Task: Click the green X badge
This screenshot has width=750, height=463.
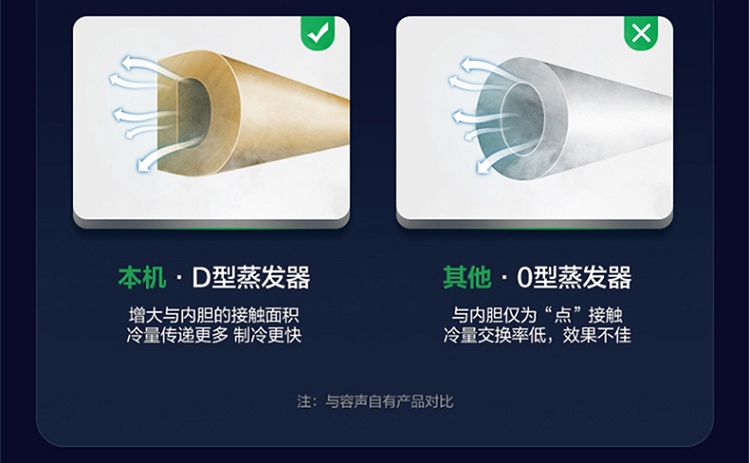Action: tap(641, 33)
